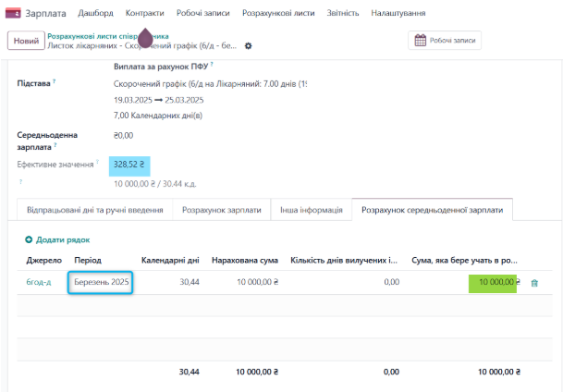This screenshot has width=563, height=392.
Task: Open the Контракти menu
Action: (x=144, y=14)
